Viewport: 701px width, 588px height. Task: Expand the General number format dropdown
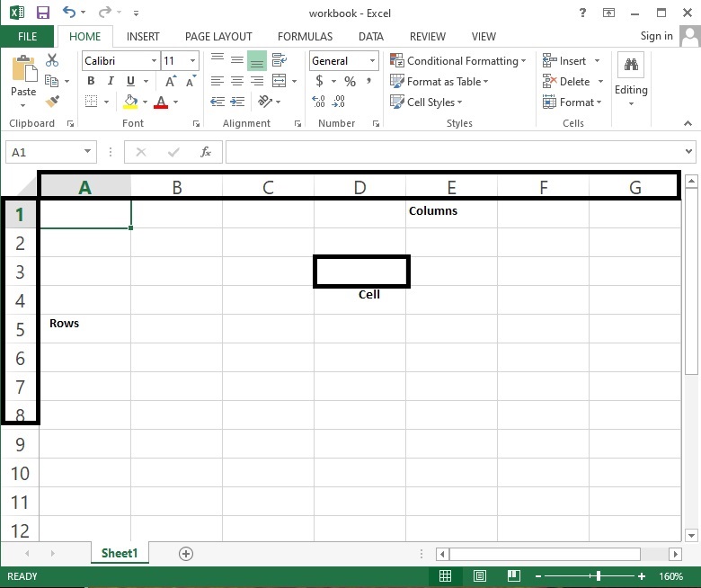point(372,61)
